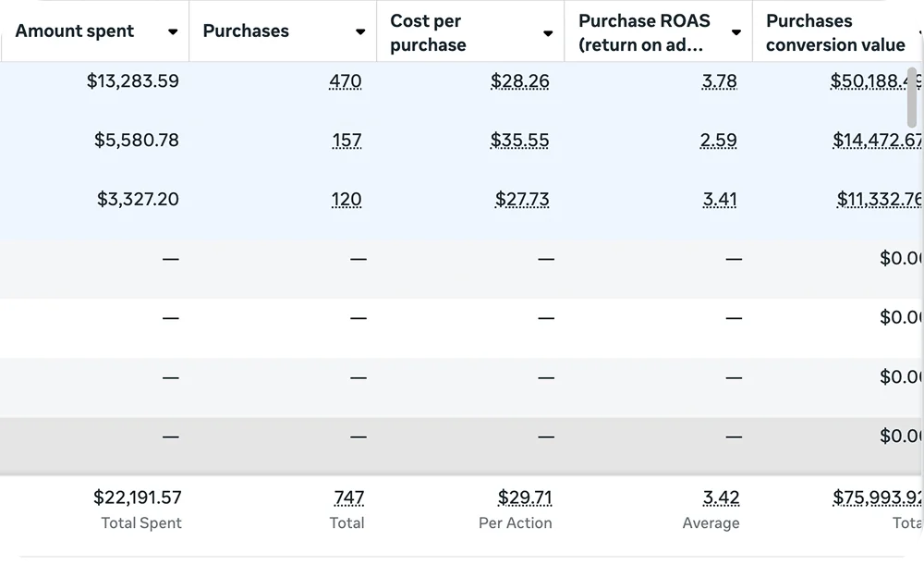Click the $35.55 cost per purchase
This screenshot has width=924, height=565.
519,141
